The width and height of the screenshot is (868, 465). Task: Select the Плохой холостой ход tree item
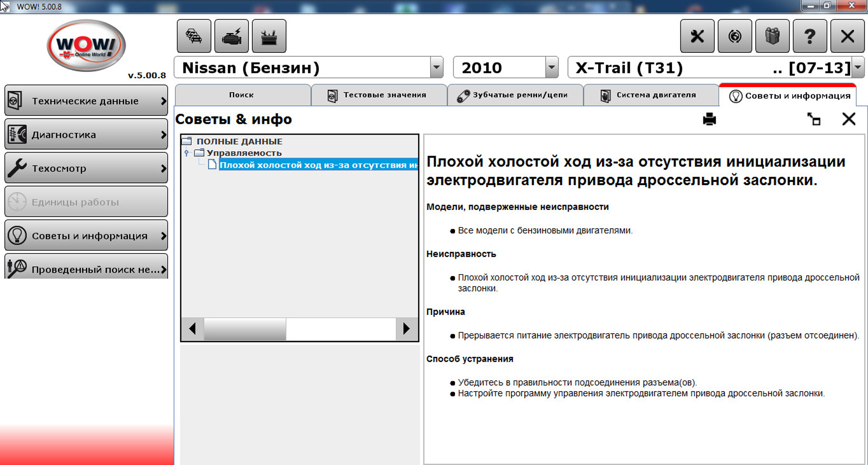(317, 165)
